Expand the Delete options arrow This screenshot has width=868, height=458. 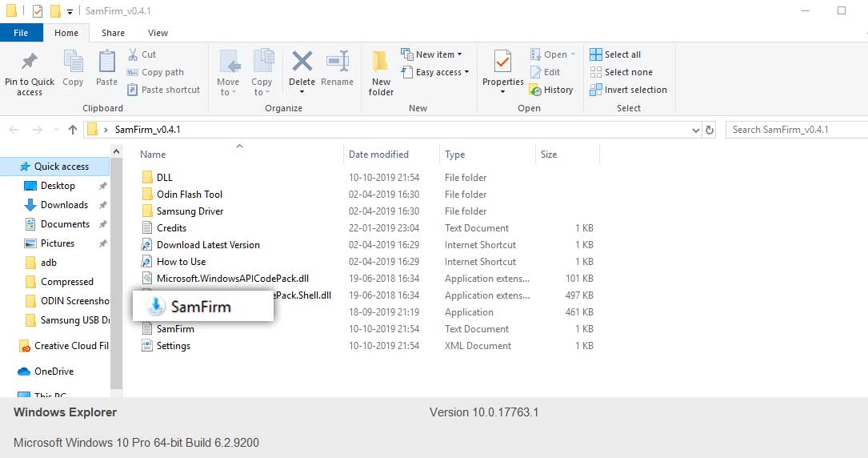click(302, 92)
